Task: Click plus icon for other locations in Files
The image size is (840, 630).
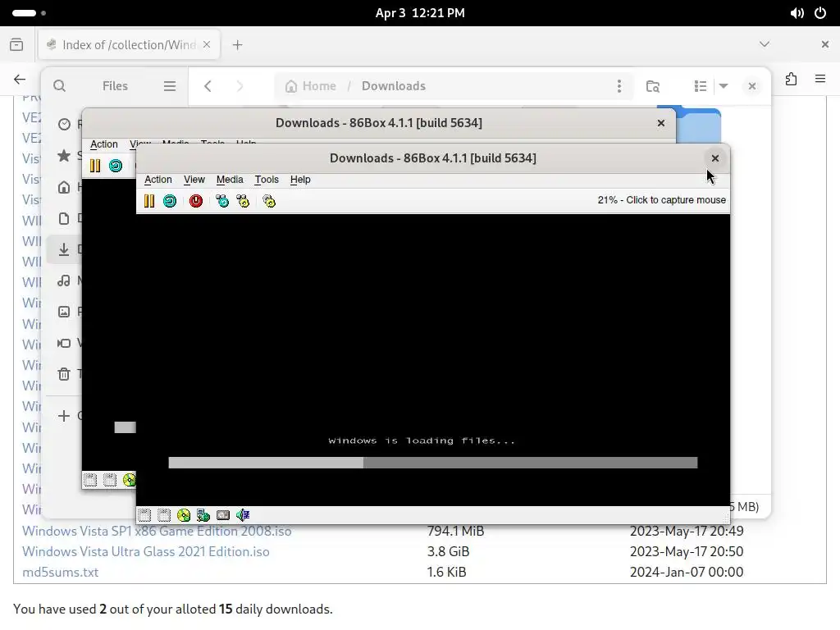Action: point(64,416)
